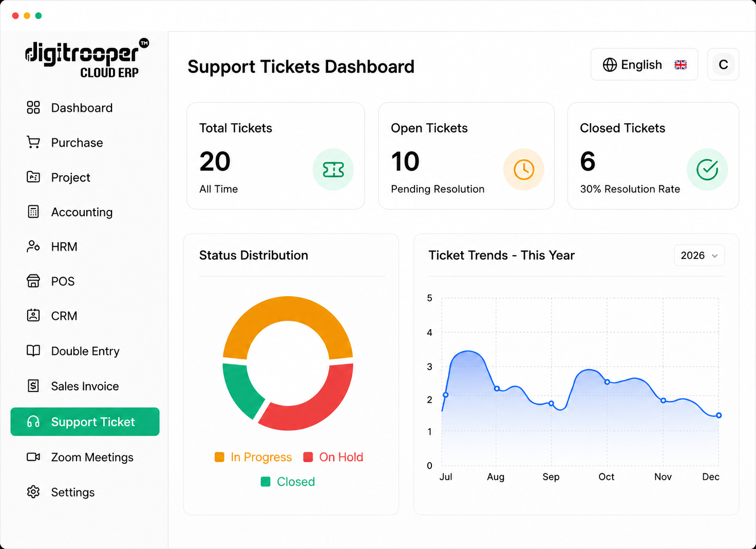Click the HRM person icon
The width and height of the screenshot is (756, 549).
click(33, 247)
